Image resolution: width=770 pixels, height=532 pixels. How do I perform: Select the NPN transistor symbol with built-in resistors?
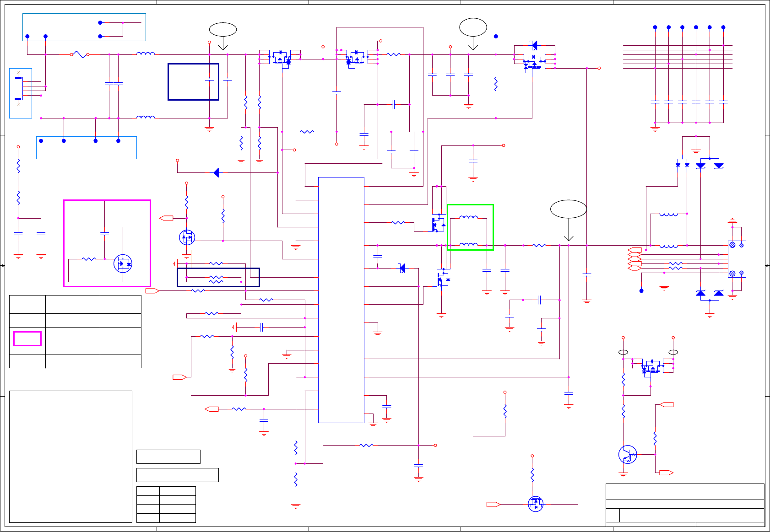click(628, 454)
